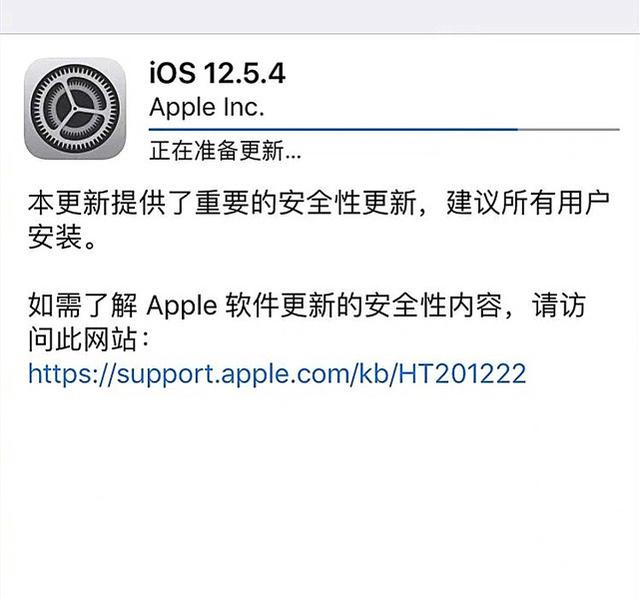Click the gray header bar at the top
The width and height of the screenshot is (640, 598).
pyautogui.click(x=320, y=16)
